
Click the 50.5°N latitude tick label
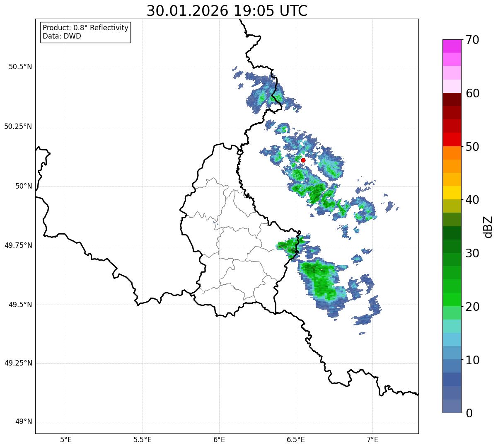click(20, 67)
